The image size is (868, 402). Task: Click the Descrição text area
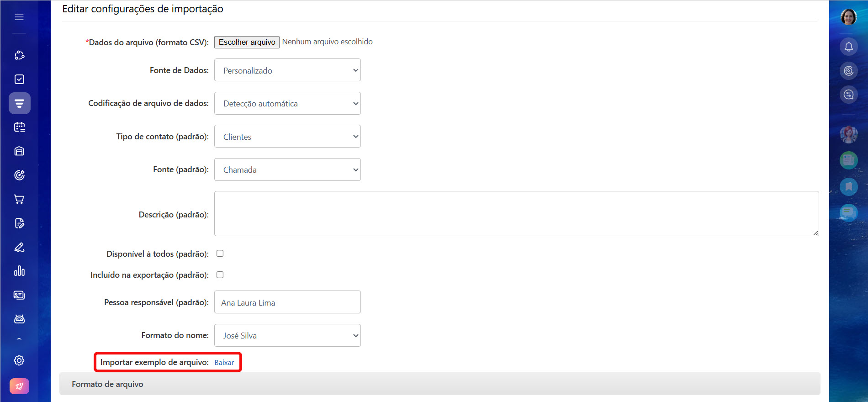pos(516,214)
